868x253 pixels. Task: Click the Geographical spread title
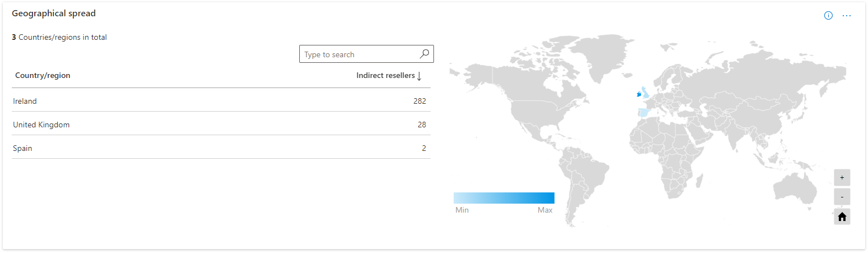(54, 13)
